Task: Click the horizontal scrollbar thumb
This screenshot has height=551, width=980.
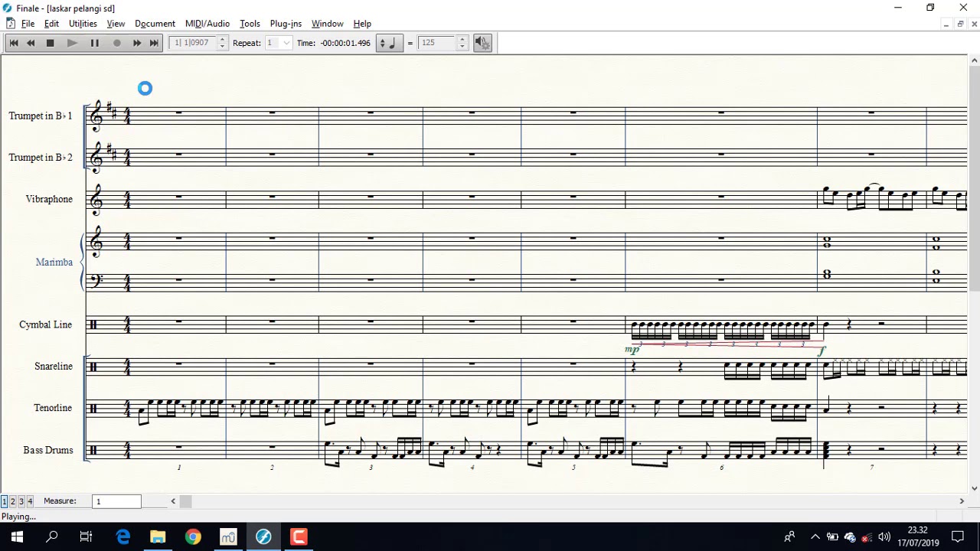Action: tap(185, 501)
